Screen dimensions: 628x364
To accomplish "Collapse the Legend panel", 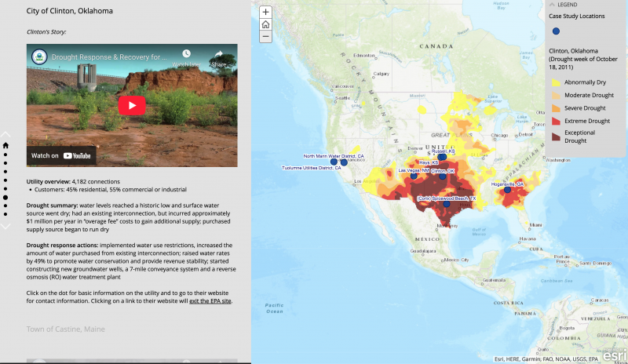I will click(553, 5).
